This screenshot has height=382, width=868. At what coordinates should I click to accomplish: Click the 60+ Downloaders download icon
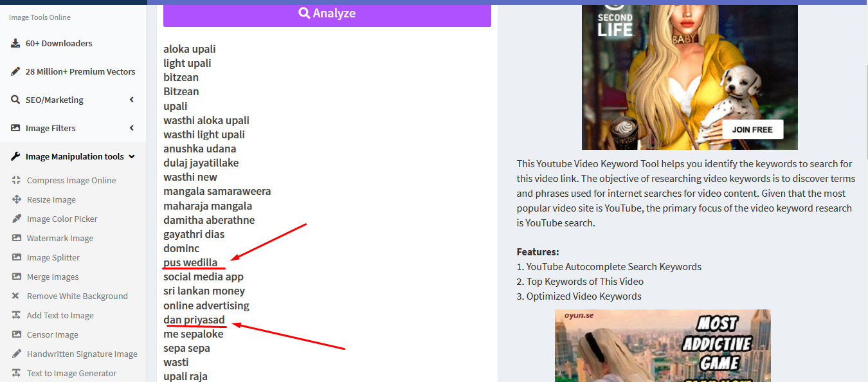[15, 43]
